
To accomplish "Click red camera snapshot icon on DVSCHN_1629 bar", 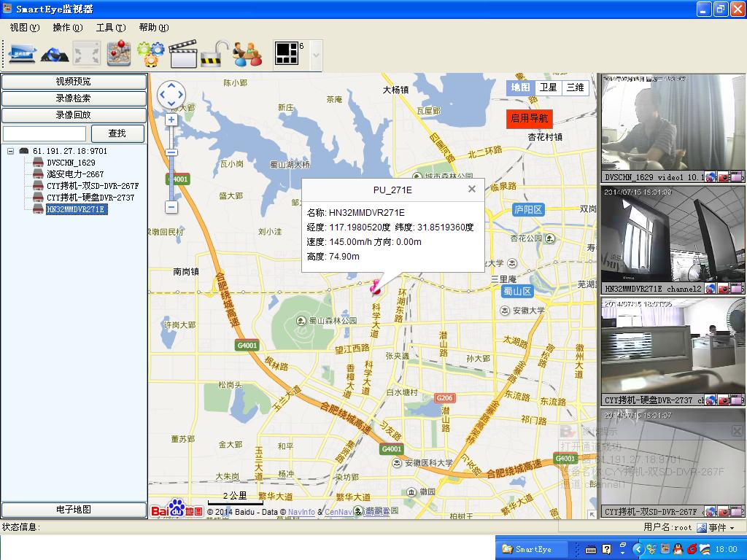I will pyautogui.click(x=724, y=177).
